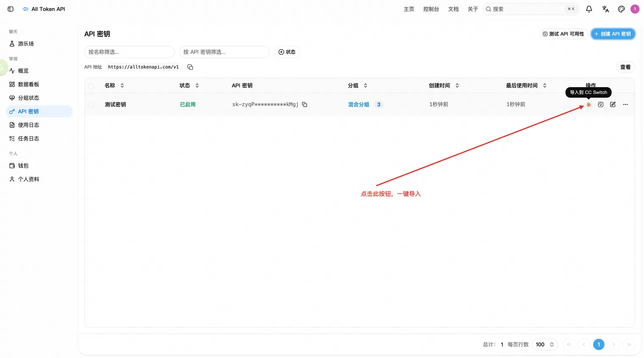Open 使用日志 in the sidebar
This screenshot has width=644, height=358.
point(39,125)
